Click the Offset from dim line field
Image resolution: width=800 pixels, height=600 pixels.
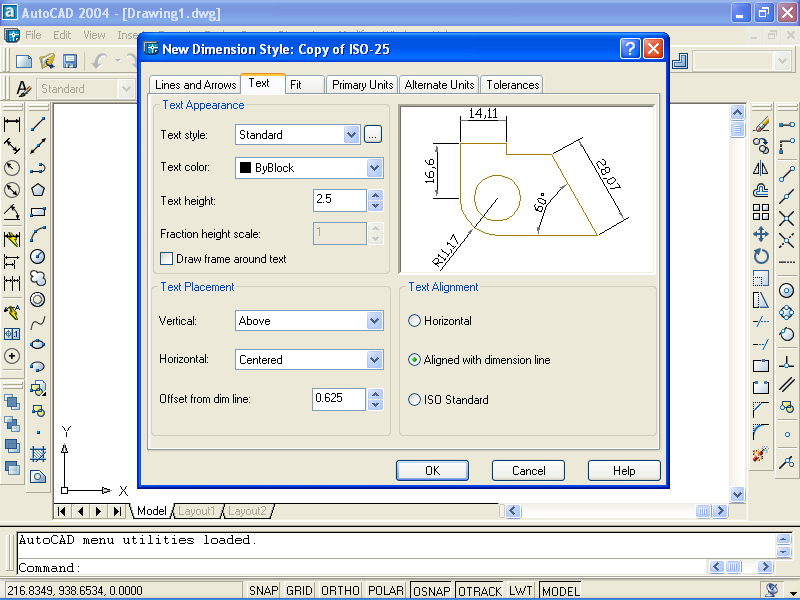pos(339,399)
